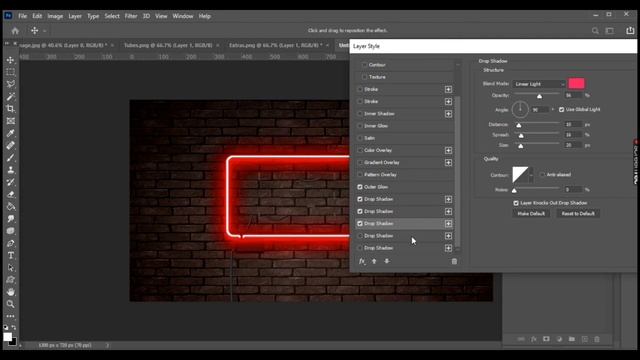Click the drop shadow color swatch

(576, 84)
